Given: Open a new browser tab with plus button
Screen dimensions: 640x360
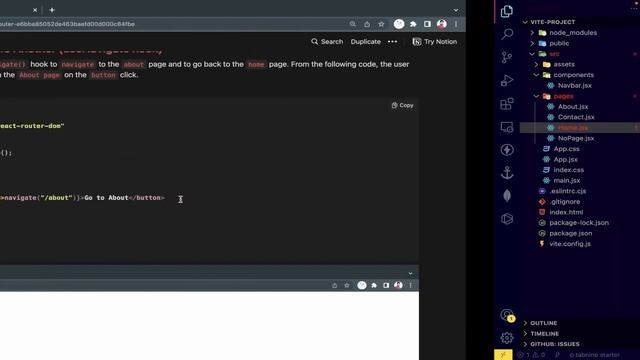Looking at the screenshot, I should [x=52, y=10].
